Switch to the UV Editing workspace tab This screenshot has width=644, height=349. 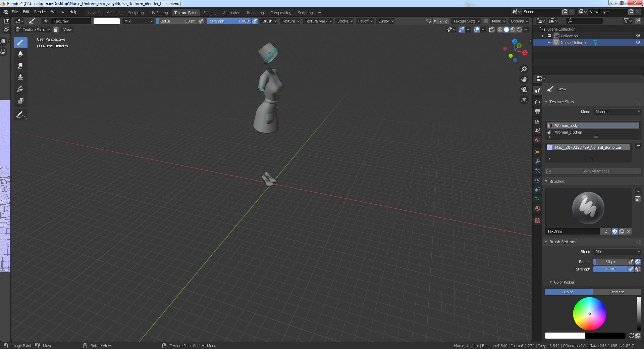click(x=159, y=13)
